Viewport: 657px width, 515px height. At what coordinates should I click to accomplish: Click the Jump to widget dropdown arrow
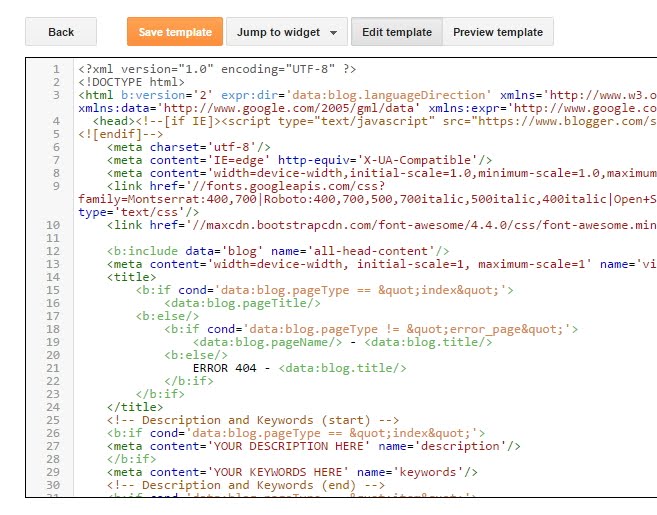pyautogui.click(x=332, y=33)
